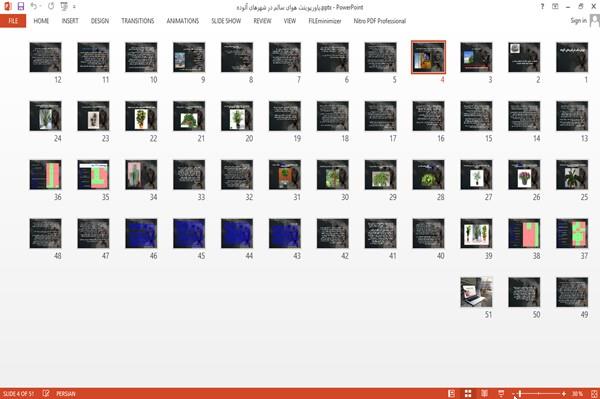Select slide 2 thumbnail
This screenshot has height=399, width=600.
(x=524, y=57)
